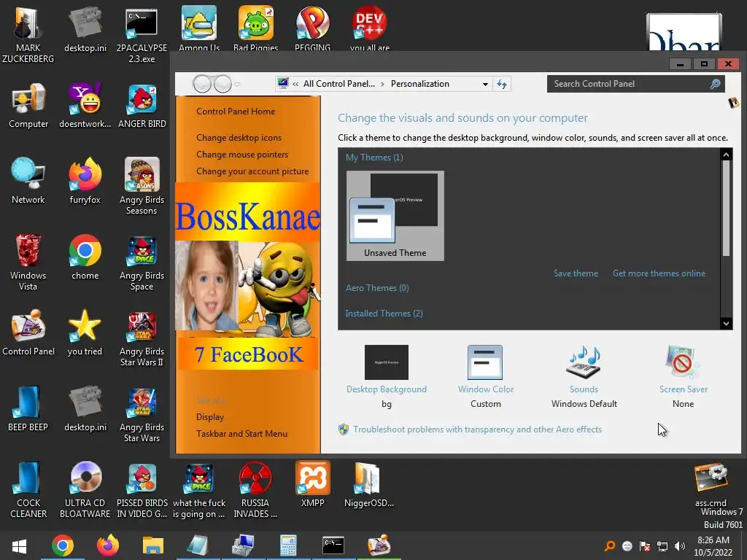Select the you tried star icon
747x560 pixels.
pos(85,332)
